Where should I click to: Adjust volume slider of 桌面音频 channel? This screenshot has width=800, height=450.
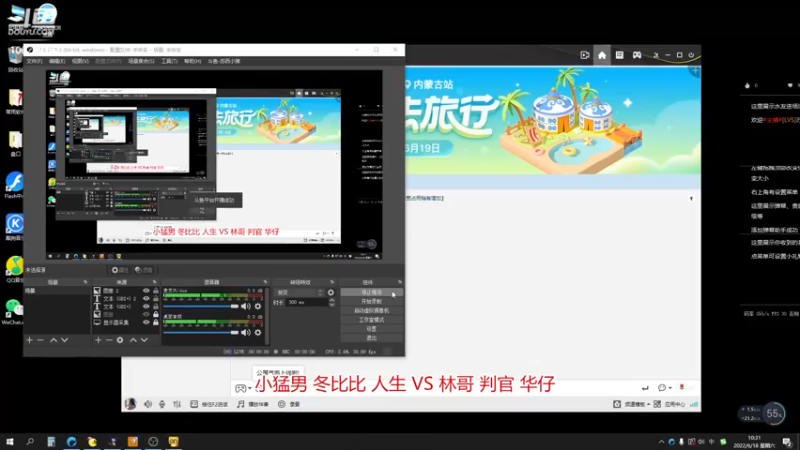[201, 333]
